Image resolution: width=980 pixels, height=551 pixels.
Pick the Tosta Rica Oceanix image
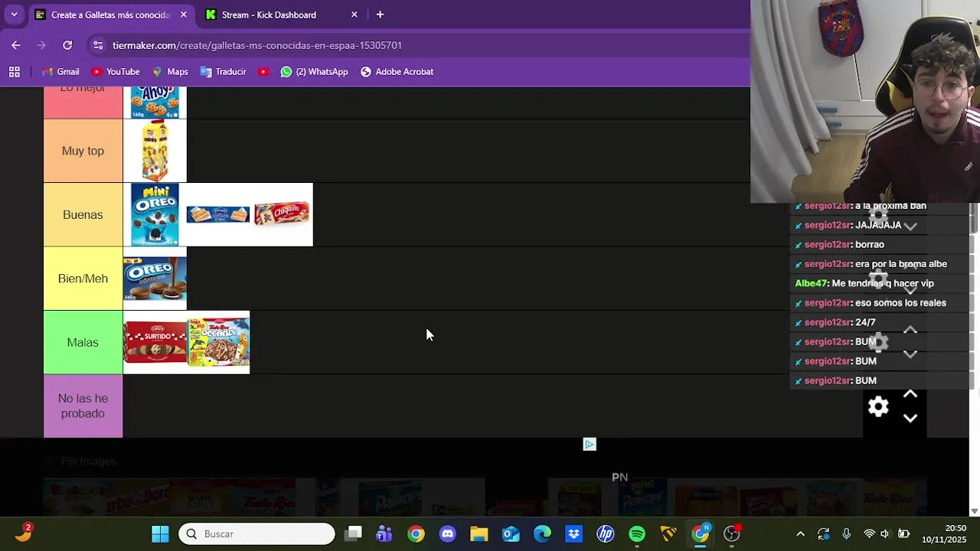tap(218, 342)
